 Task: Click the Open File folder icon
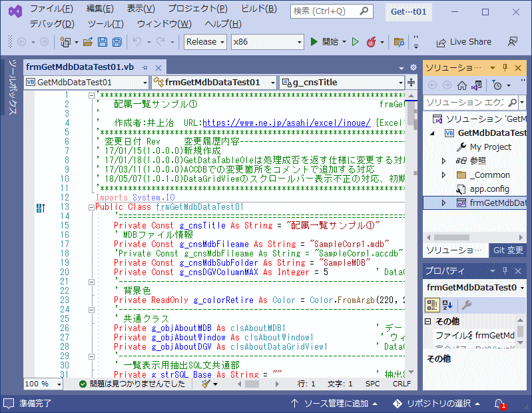point(87,42)
